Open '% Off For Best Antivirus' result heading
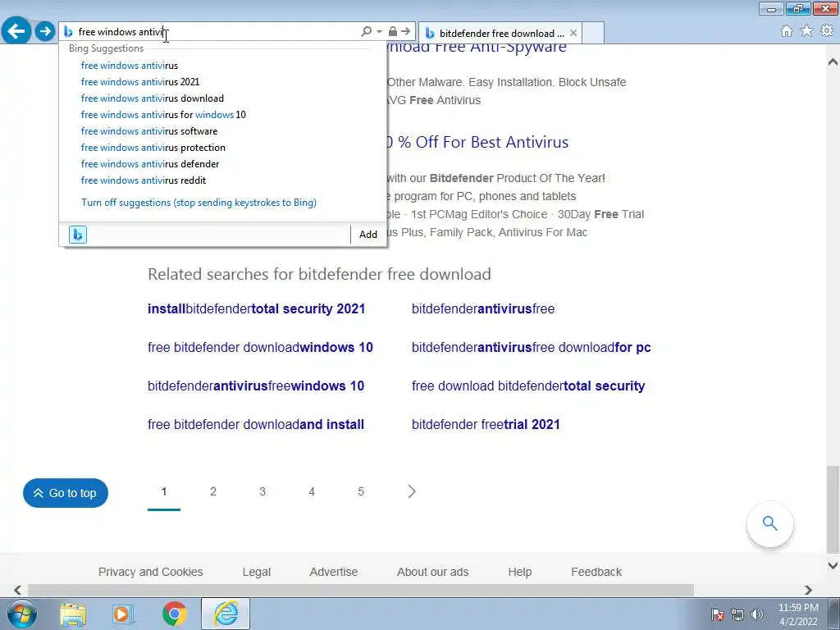840x630 pixels. [477, 142]
